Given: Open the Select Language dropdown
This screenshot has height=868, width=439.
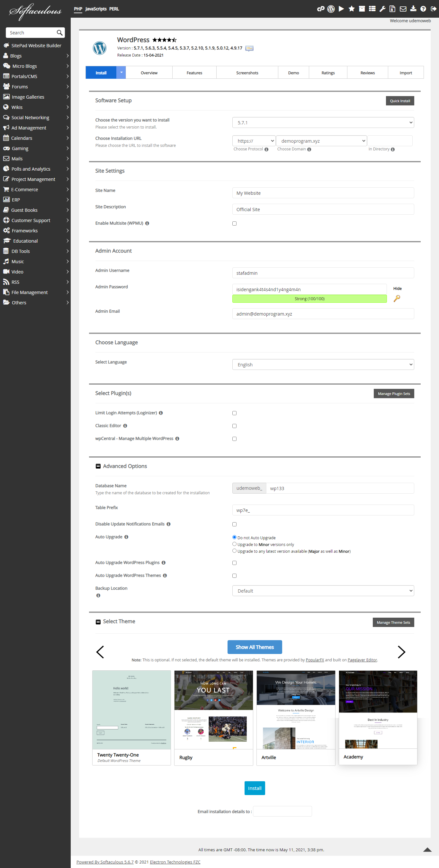Looking at the screenshot, I should 323,365.
